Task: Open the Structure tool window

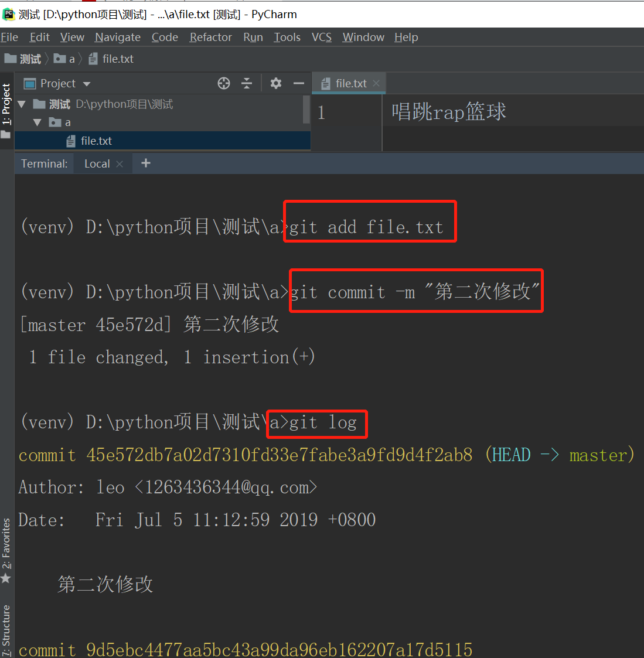Action: [x=6, y=630]
